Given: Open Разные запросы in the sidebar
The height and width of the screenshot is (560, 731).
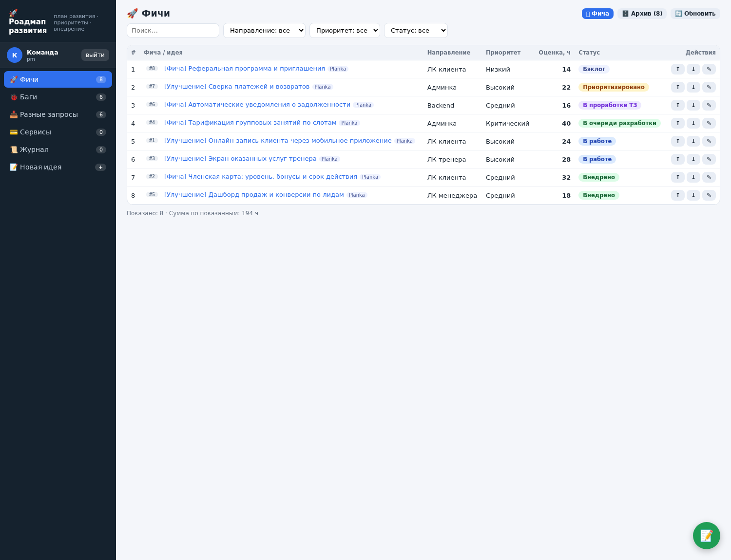Looking at the screenshot, I should [58, 114].
